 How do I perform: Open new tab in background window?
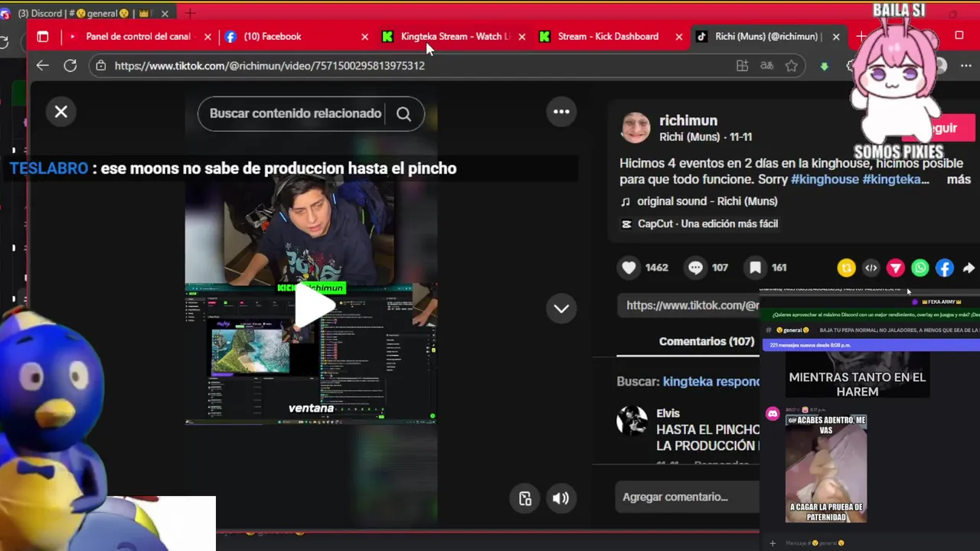[190, 13]
